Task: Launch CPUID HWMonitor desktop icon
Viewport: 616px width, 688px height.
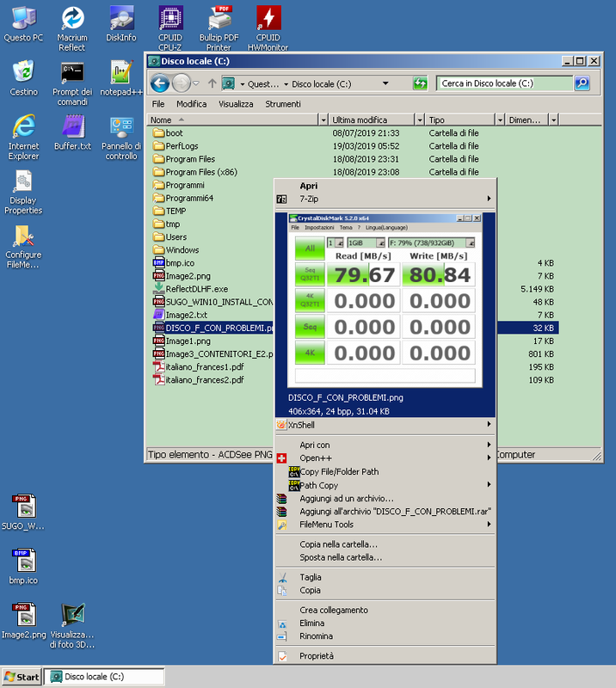Action: [x=268, y=29]
